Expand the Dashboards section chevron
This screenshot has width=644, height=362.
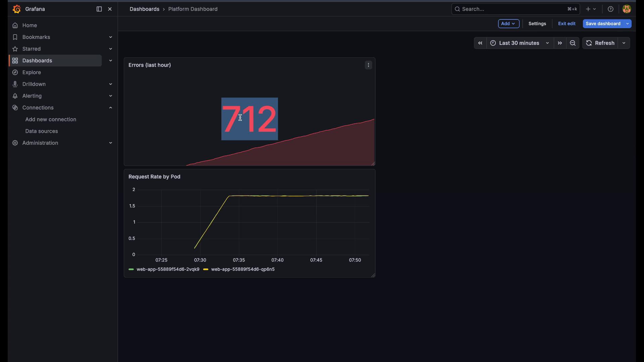[x=110, y=61]
